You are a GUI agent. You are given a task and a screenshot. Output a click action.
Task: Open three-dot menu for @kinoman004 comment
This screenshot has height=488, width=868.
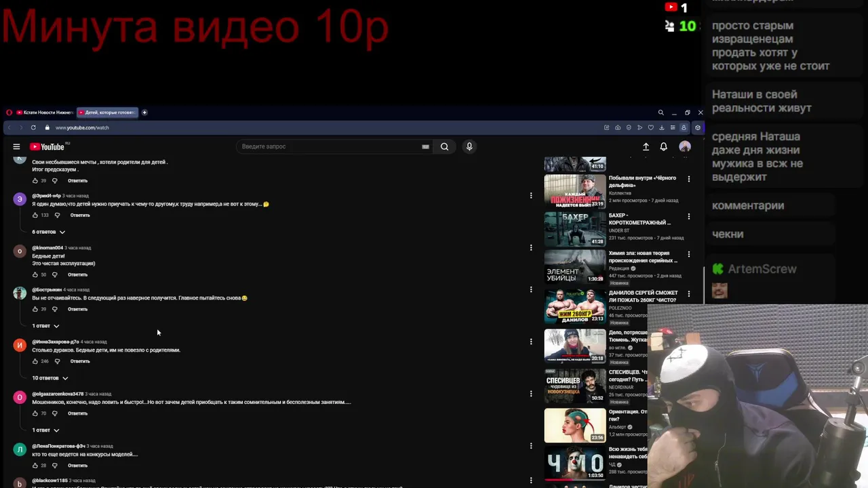pyautogui.click(x=531, y=248)
